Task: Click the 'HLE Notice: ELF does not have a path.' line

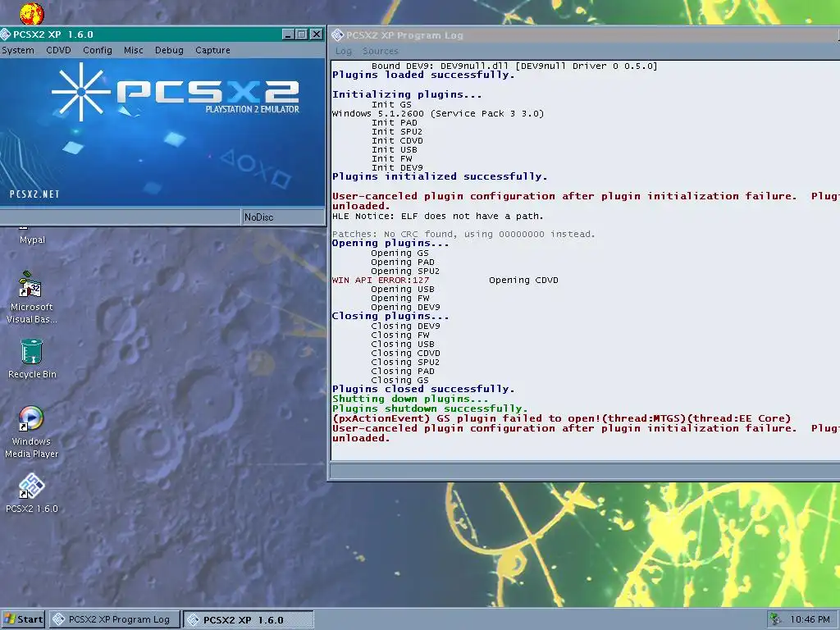Action: [438, 216]
